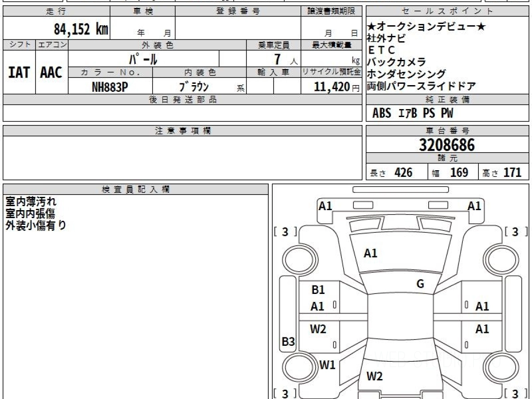Click chassis number 3208686

click(x=447, y=145)
